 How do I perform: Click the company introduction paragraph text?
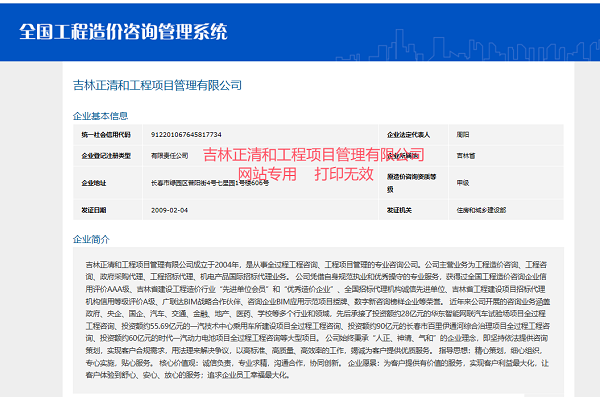coord(318,320)
